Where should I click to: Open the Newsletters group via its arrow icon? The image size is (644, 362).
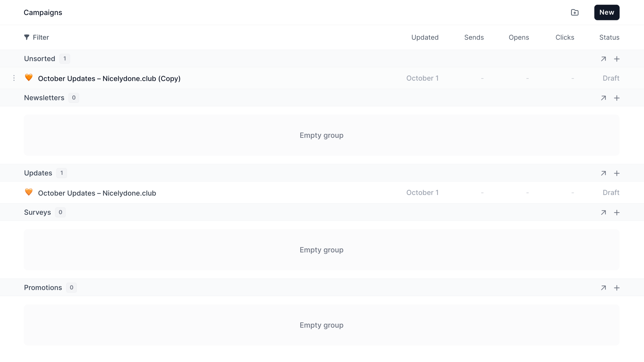coord(603,98)
